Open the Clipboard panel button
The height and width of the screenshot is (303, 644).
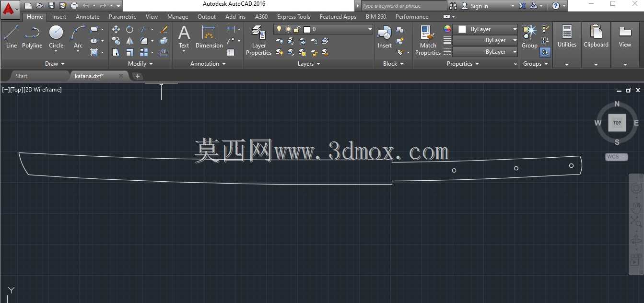point(596,44)
